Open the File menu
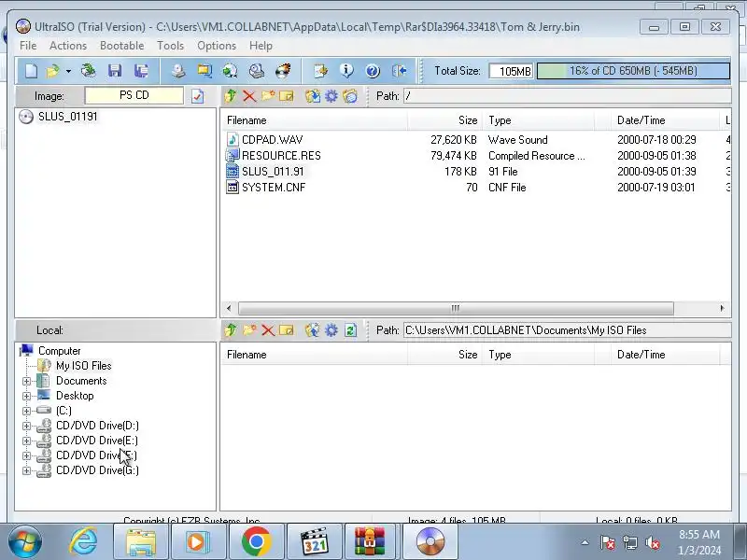The width and height of the screenshot is (747, 560). coord(28,46)
